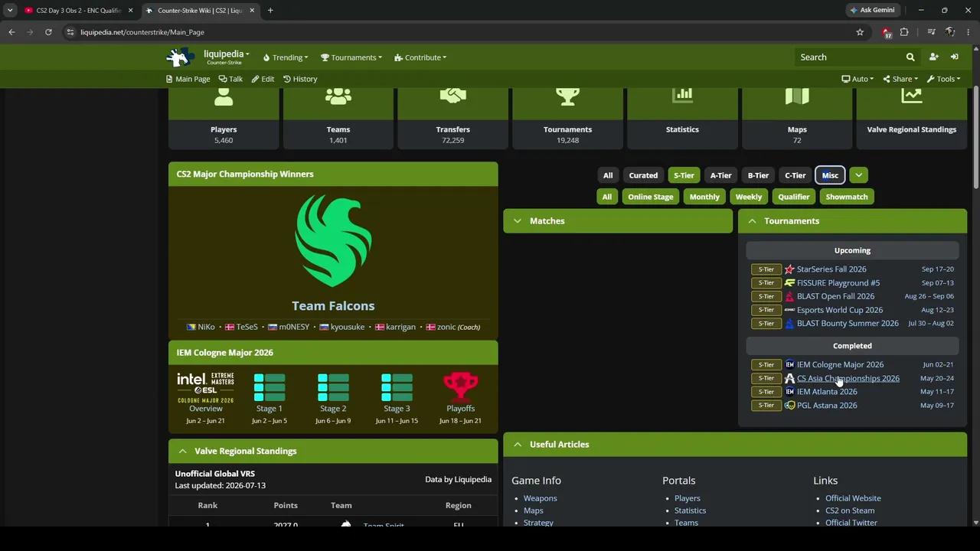The image size is (980, 551).
Task: Open the Playoffs trophy icon
Action: pyautogui.click(x=460, y=387)
